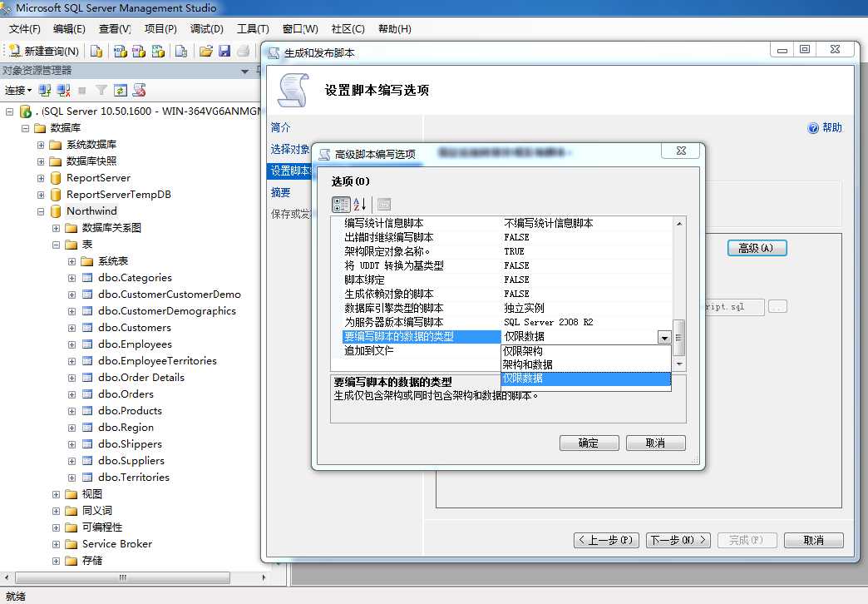Click the Stop icon in Object Explorer toolbar

[x=82, y=91]
